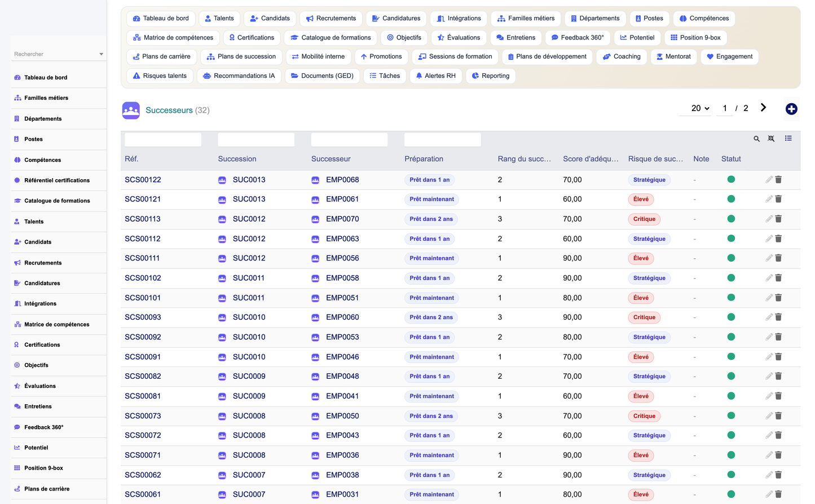The width and height of the screenshot is (815, 504).
Task: Click the edit pencil for SCS00122
Action: (x=769, y=179)
